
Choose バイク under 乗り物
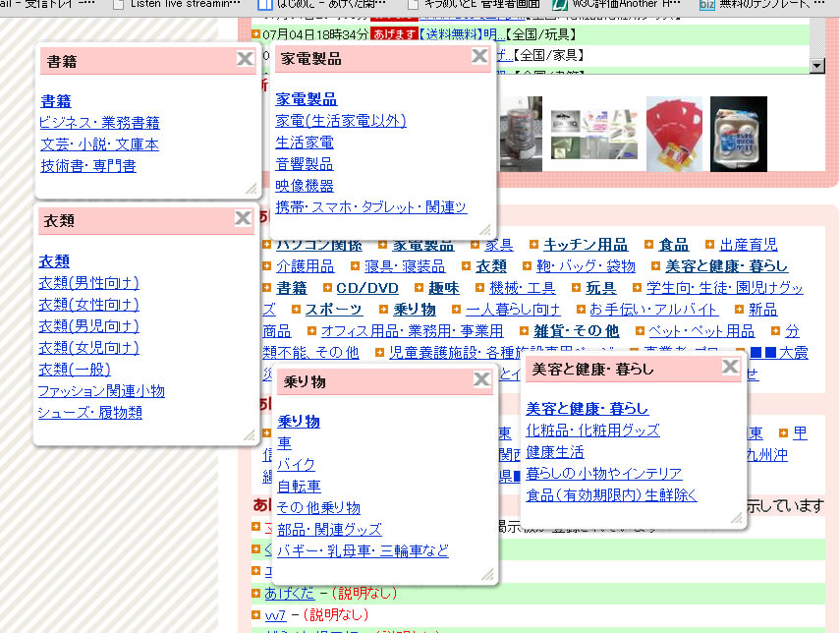[x=296, y=464]
